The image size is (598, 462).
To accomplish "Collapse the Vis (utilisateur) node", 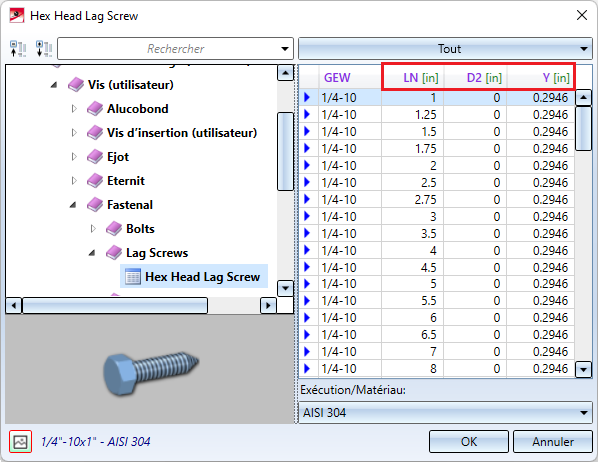I will 54,85.
